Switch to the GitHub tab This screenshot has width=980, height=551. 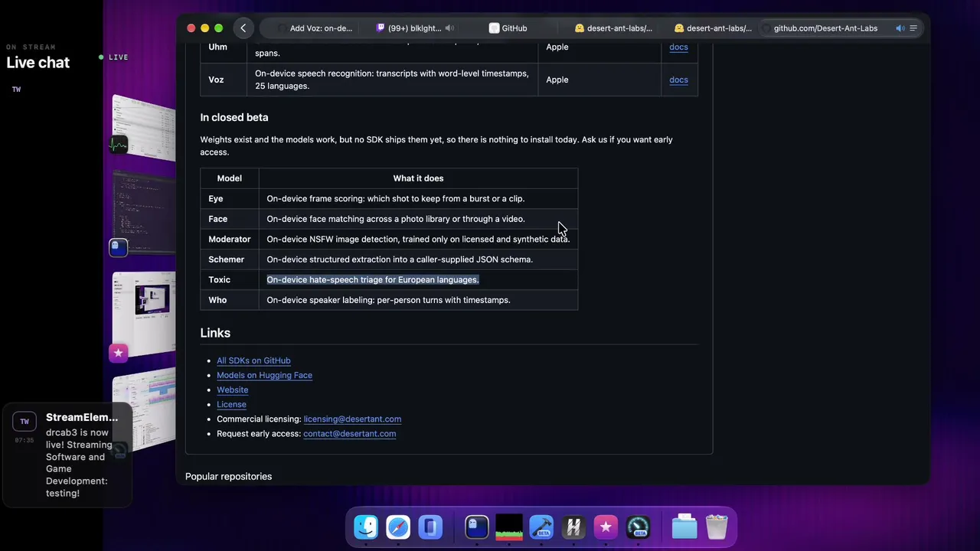pos(508,28)
